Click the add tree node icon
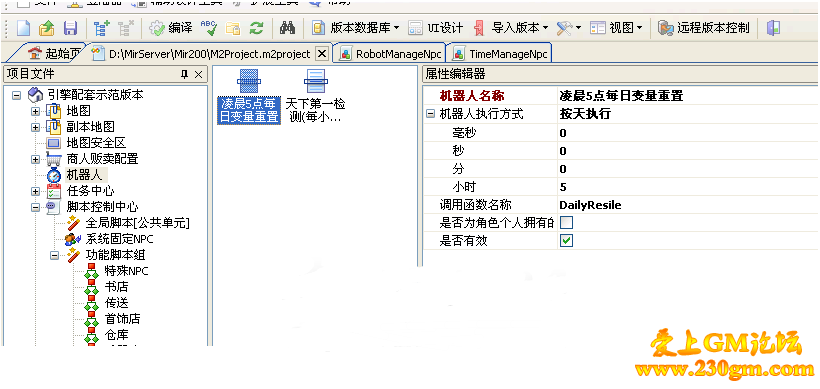Image resolution: width=820 pixels, height=389 pixels. [x=101, y=28]
